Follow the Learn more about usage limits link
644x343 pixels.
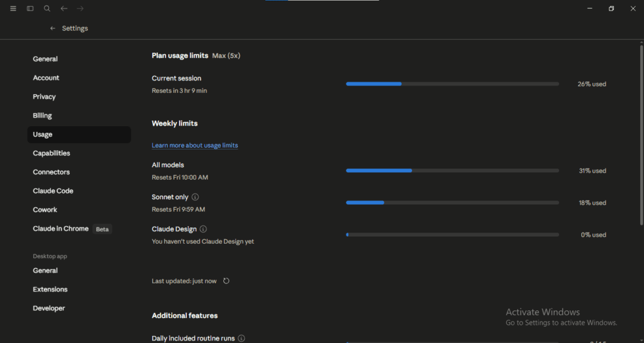point(195,145)
